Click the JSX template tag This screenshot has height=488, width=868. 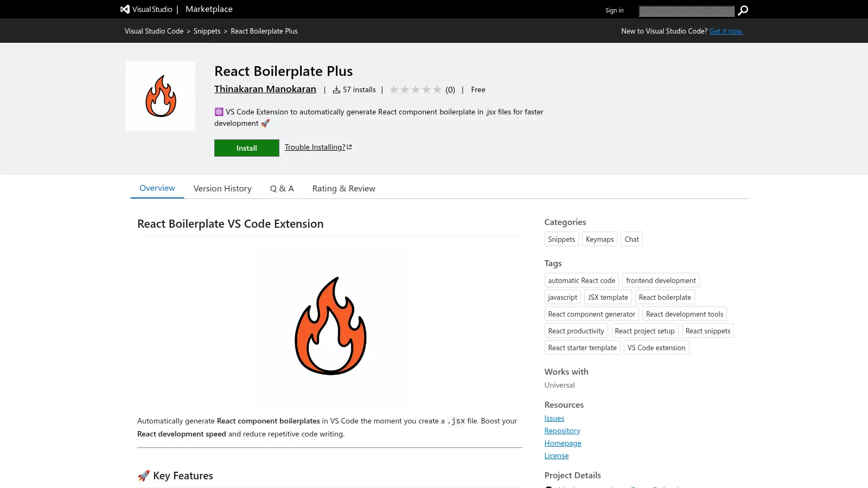[608, 297]
